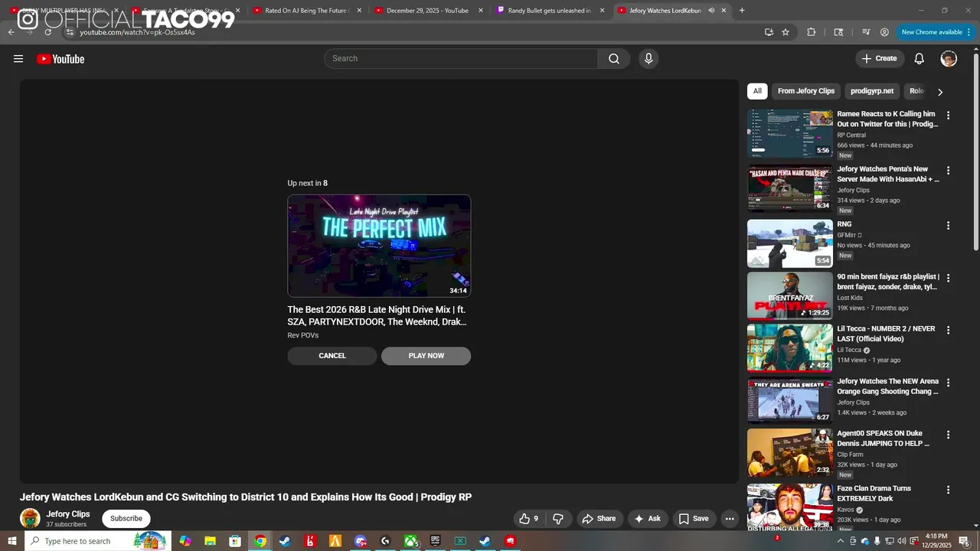Screen dimensions: 980x551
Task: Install page as app icon in address bar
Action: 769,32
